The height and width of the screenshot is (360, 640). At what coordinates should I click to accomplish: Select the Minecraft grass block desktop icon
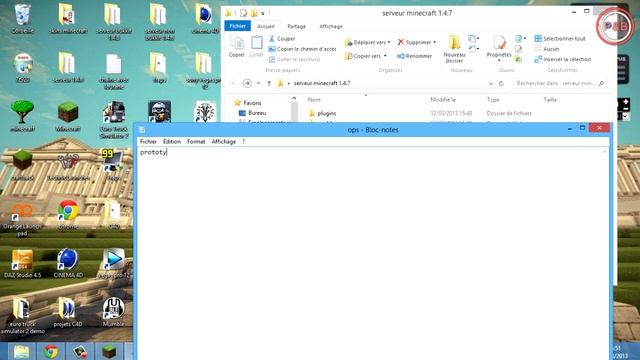point(67,116)
